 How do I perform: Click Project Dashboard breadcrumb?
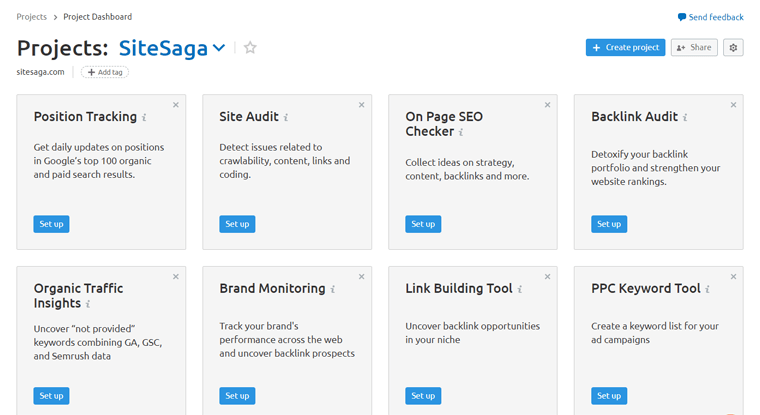(x=97, y=17)
